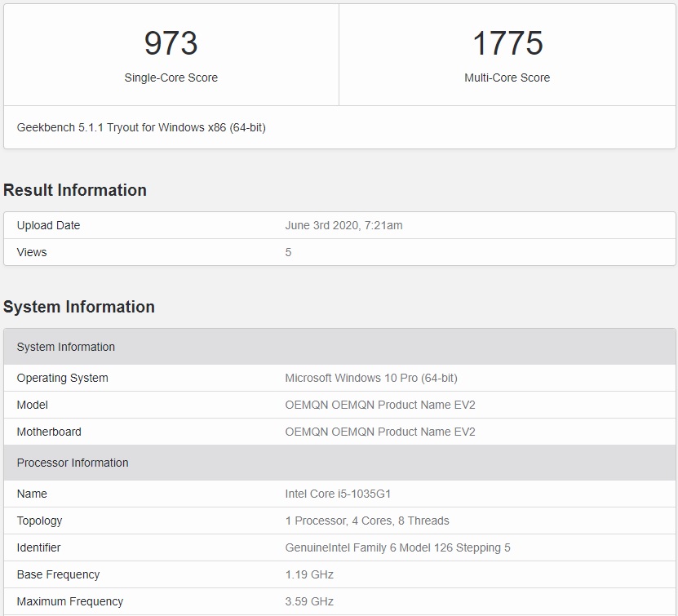Click the System Information heading
The image size is (678, 616).
78,307
